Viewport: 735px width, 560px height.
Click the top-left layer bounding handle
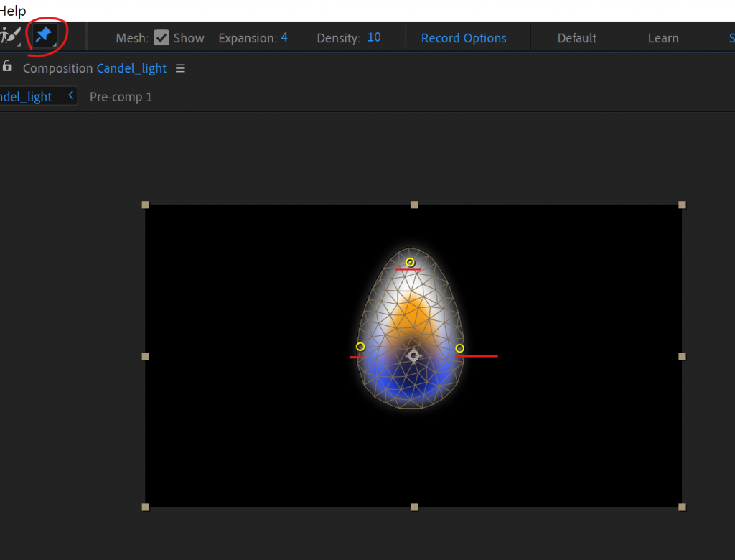(x=145, y=205)
